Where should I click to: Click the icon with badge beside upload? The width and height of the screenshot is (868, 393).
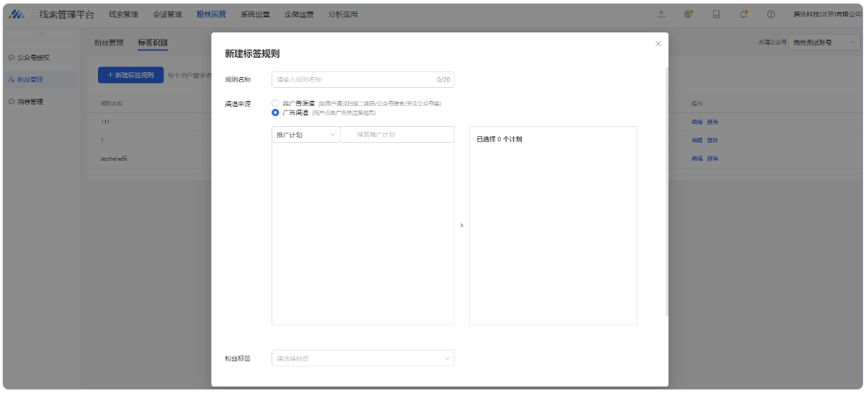689,14
